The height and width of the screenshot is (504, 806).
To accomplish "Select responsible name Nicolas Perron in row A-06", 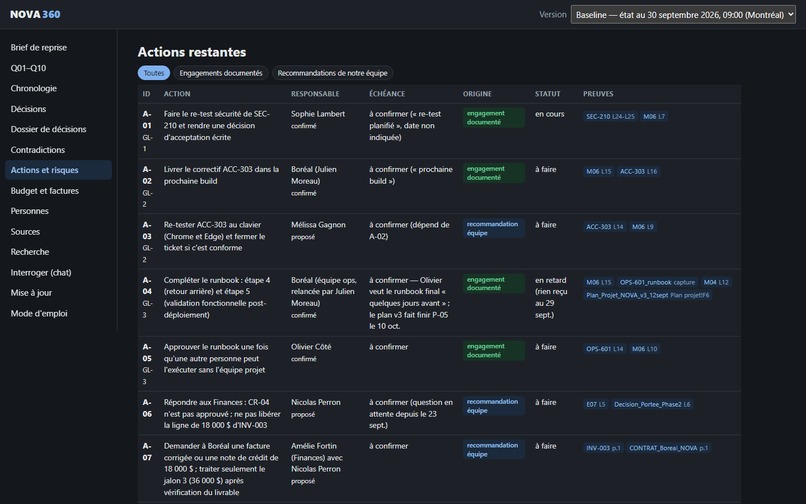I will point(316,403).
